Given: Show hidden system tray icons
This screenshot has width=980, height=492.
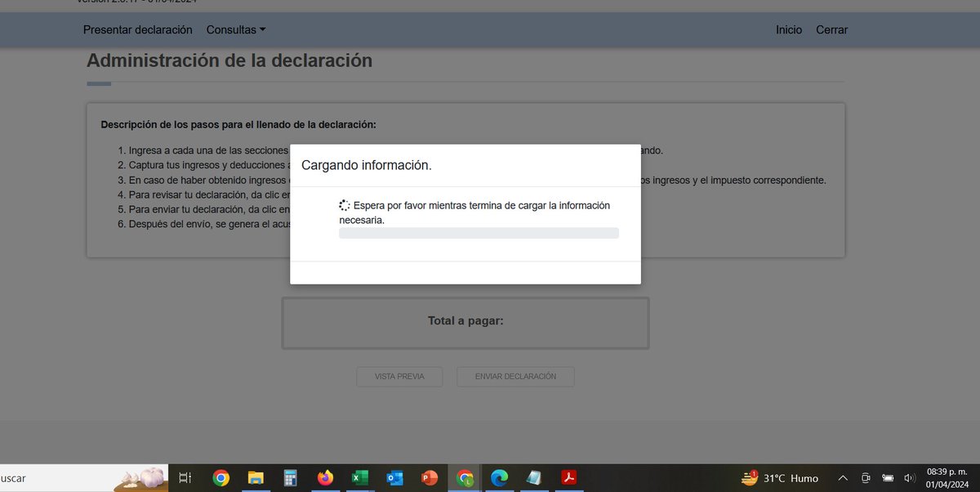Looking at the screenshot, I should 844,478.
